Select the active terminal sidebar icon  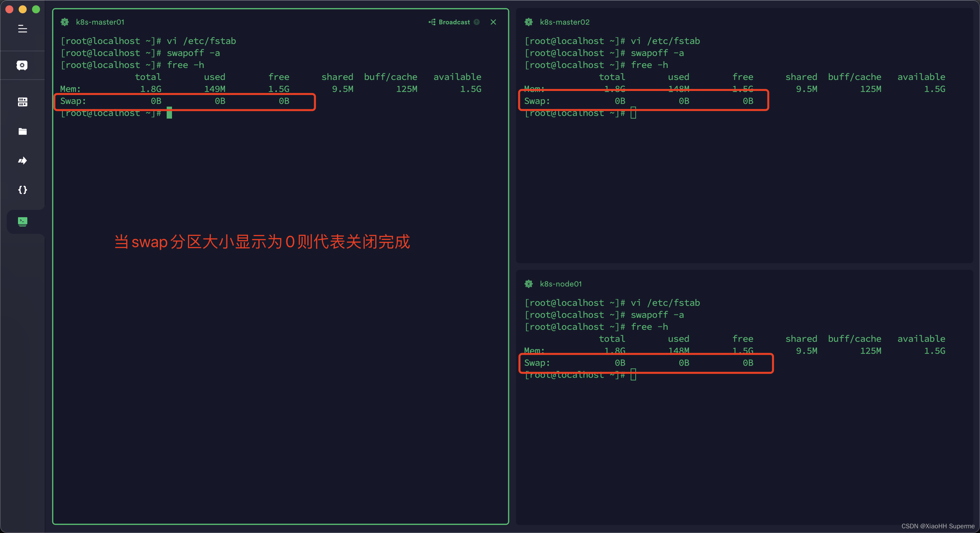pyautogui.click(x=22, y=222)
